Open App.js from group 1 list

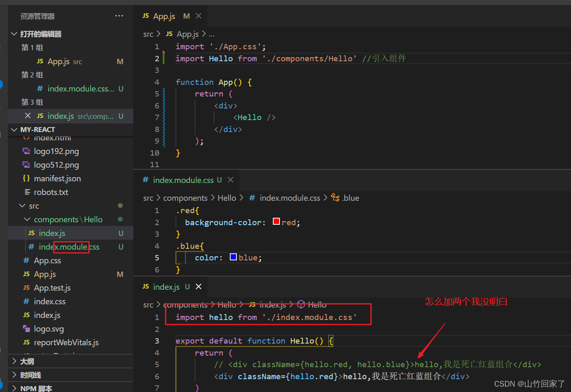(x=70, y=61)
